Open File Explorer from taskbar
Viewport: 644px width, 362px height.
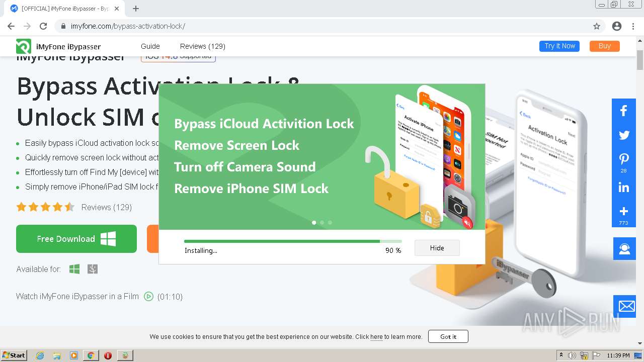click(57, 355)
